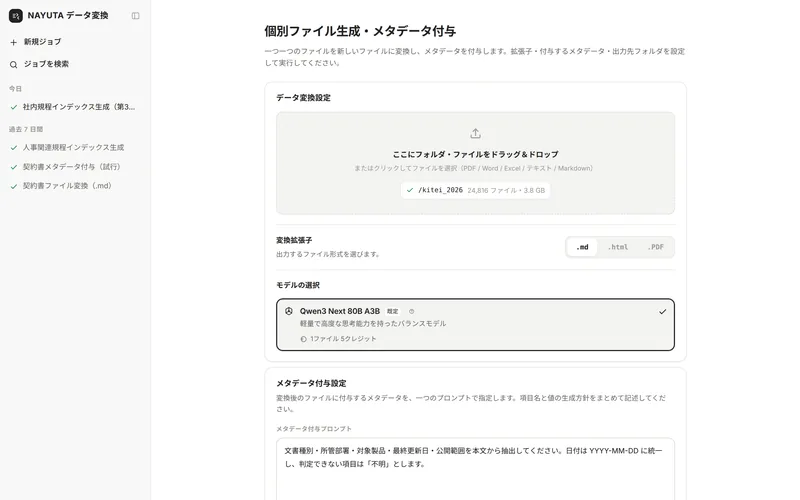Viewport: 800px width, 500px height.
Task: Click the plus icon beside 新規ジョブ
Action: (x=14, y=42)
